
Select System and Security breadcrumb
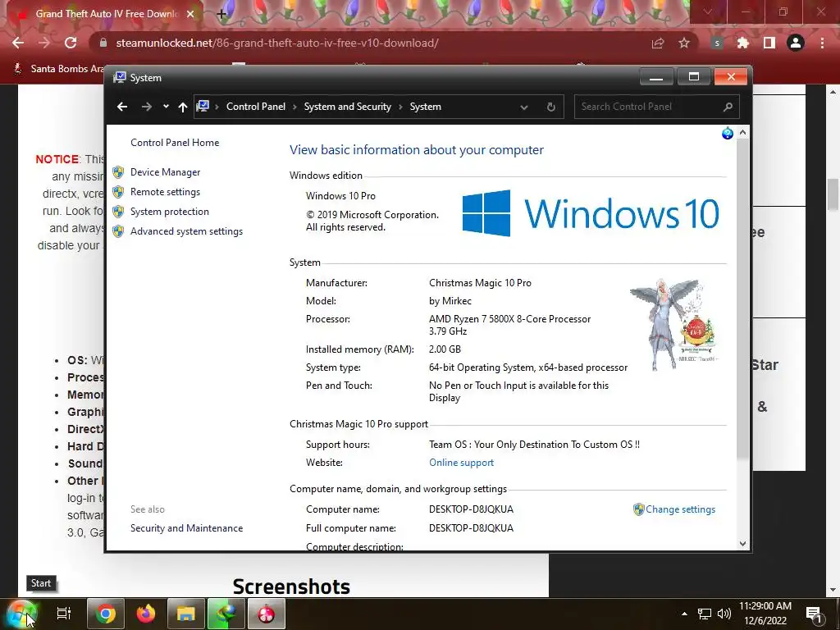point(348,107)
